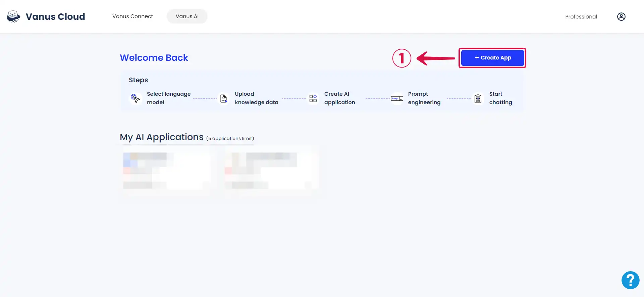Click the 'Select language model' step text
This screenshot has width=644, height=297.
pos(169,98)
